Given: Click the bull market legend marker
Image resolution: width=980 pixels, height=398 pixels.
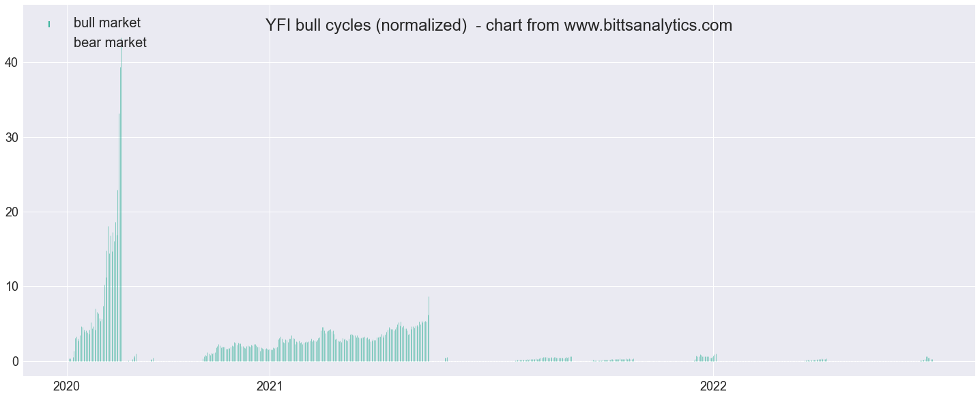Looking at the screenshot, I should pyautogui.click(x=49, y=25).
